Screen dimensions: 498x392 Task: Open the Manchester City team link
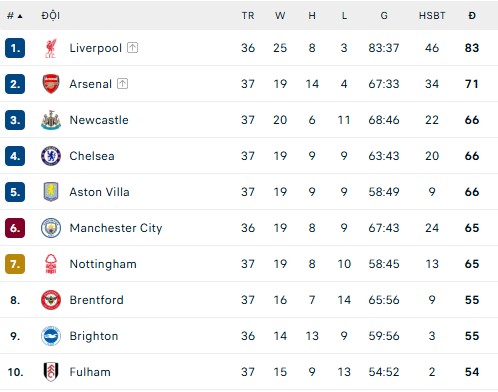[116, 228]
